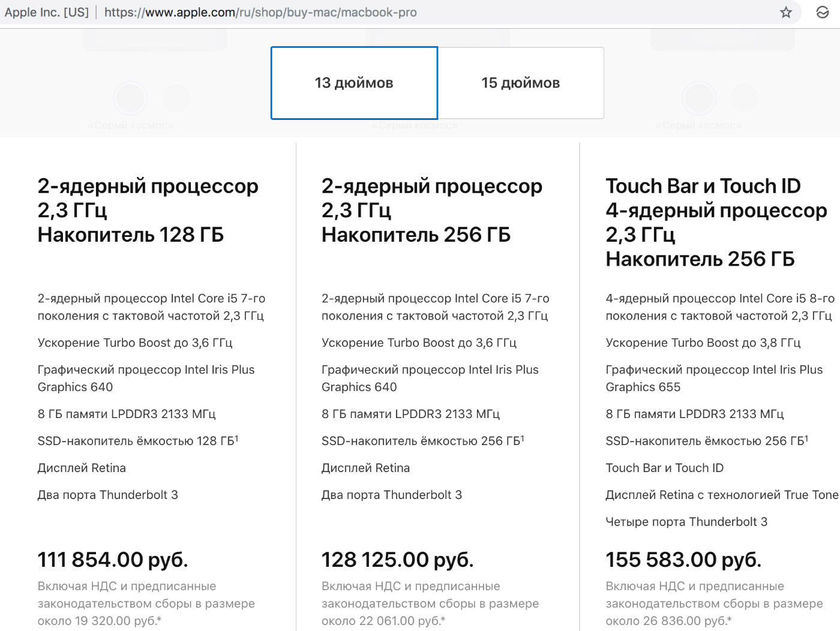Viewport: 840px width, 631px height.
Task: Click the circular extension icon beside the address bar
Action: click(822, 13)
